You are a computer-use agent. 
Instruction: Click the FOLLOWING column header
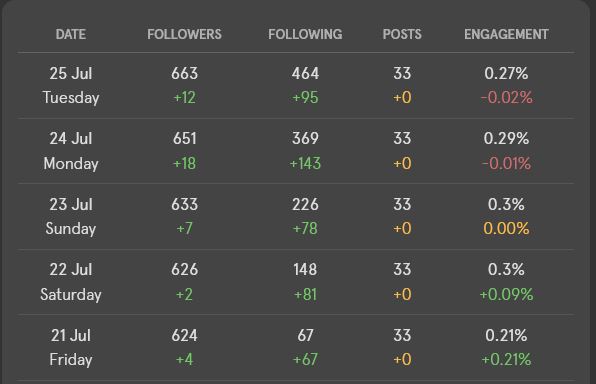click(305, 34)
